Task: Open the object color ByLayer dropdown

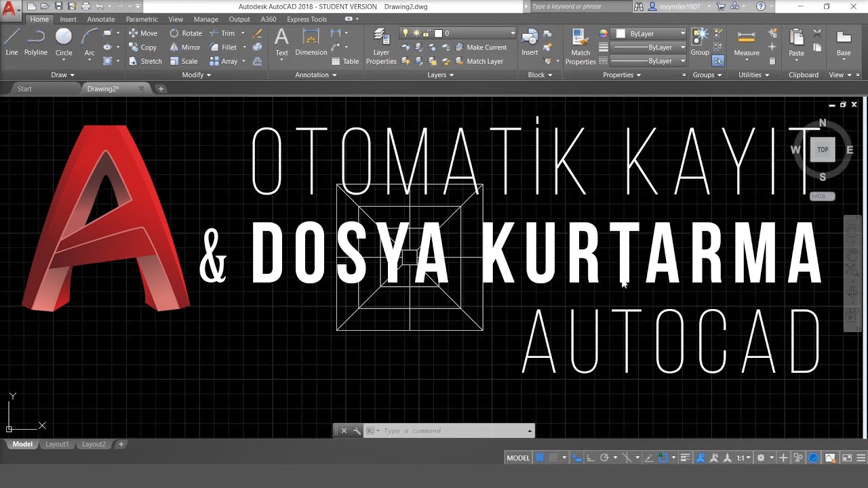Action: [x=650, y=33]
